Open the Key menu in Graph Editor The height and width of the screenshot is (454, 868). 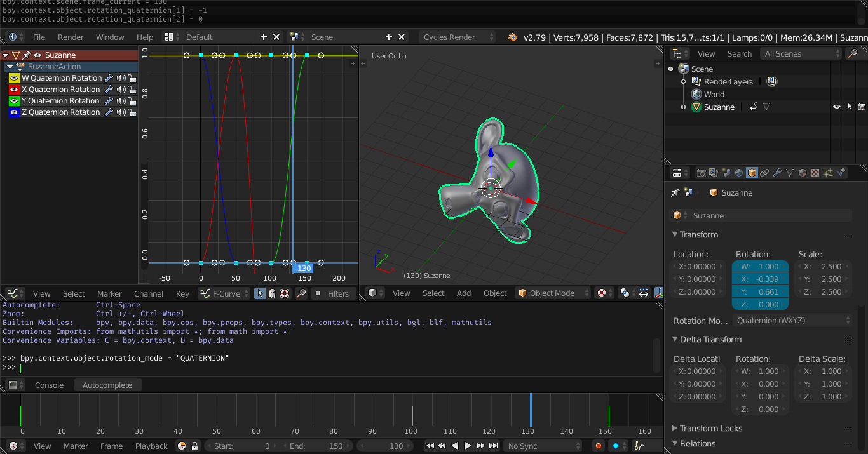click(x=182, y=293)
